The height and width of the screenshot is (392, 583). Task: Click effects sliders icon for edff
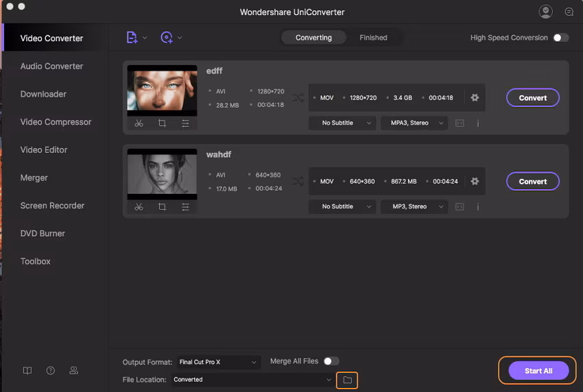(185, 123)
